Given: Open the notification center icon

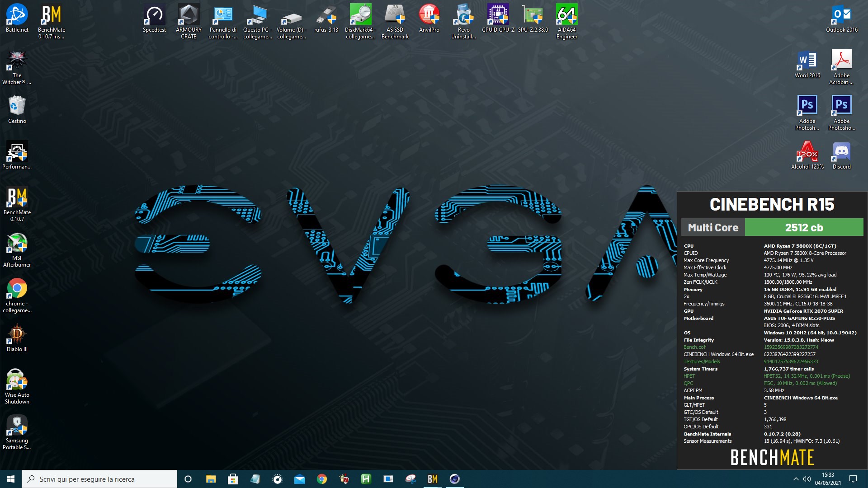Looking at the screenshot, I should (x=853, y=479).
